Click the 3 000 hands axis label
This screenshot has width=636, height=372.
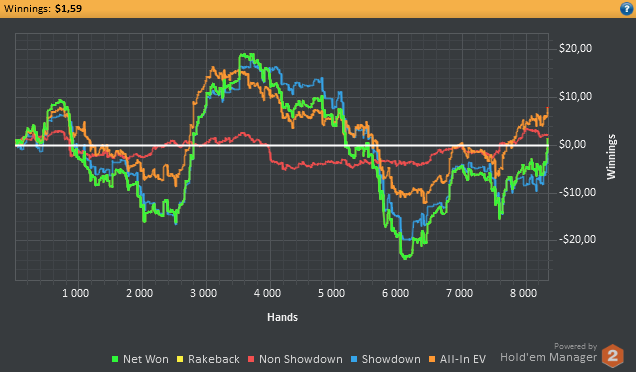pyautogui.click(x=204, y=293)
